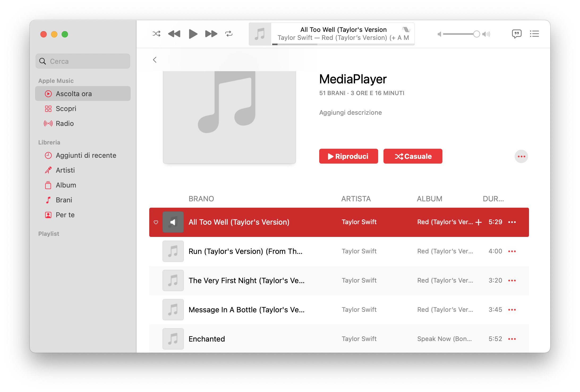Viewport: 580px width, 392px height.
Task: Click the Riproduci button
Action: pos(348,156)
